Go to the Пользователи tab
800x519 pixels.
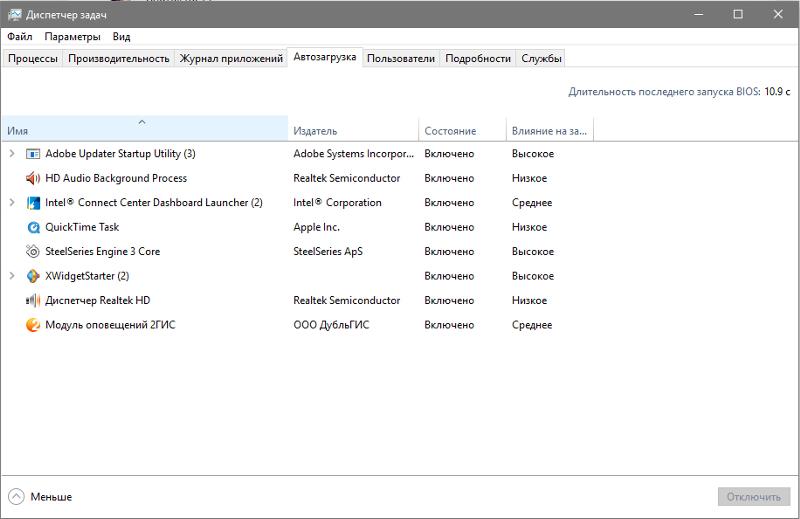coord(401,58)
